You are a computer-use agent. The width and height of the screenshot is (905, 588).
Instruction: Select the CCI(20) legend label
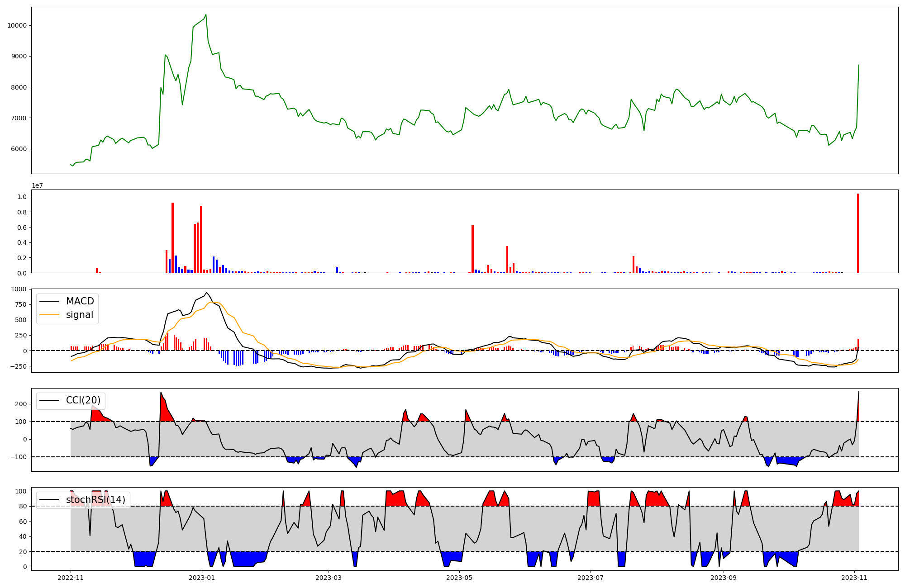(83, 400)
